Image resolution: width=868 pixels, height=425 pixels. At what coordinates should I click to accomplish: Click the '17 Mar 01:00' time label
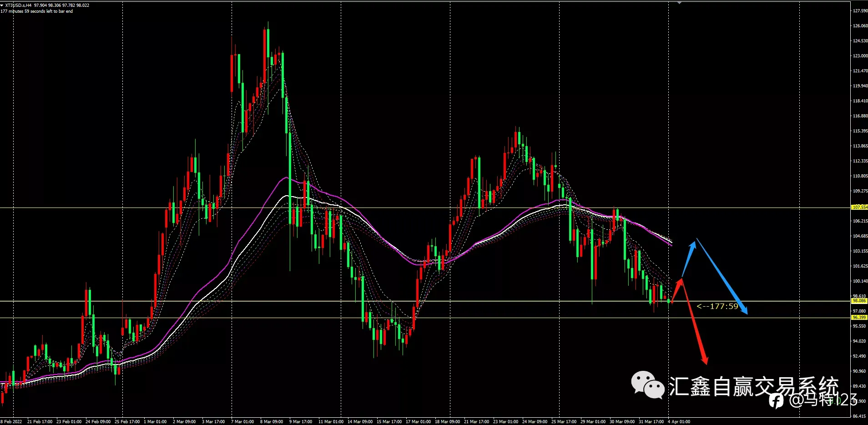point(419,422)
